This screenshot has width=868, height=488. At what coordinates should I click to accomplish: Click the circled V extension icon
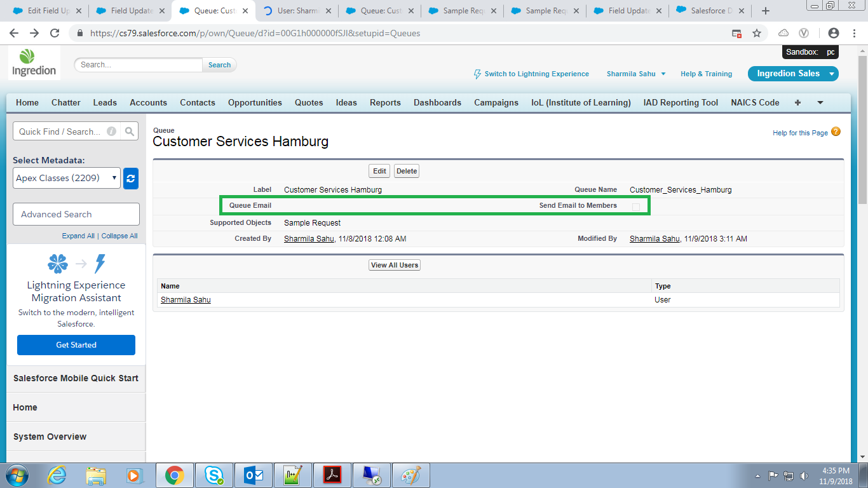(804, 33)
